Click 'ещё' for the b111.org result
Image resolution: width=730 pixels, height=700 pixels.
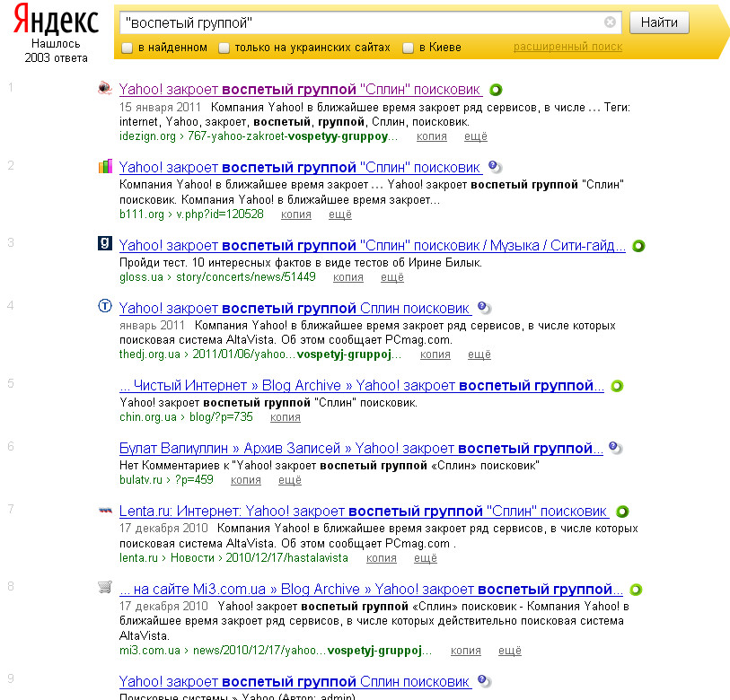point(340,214)
